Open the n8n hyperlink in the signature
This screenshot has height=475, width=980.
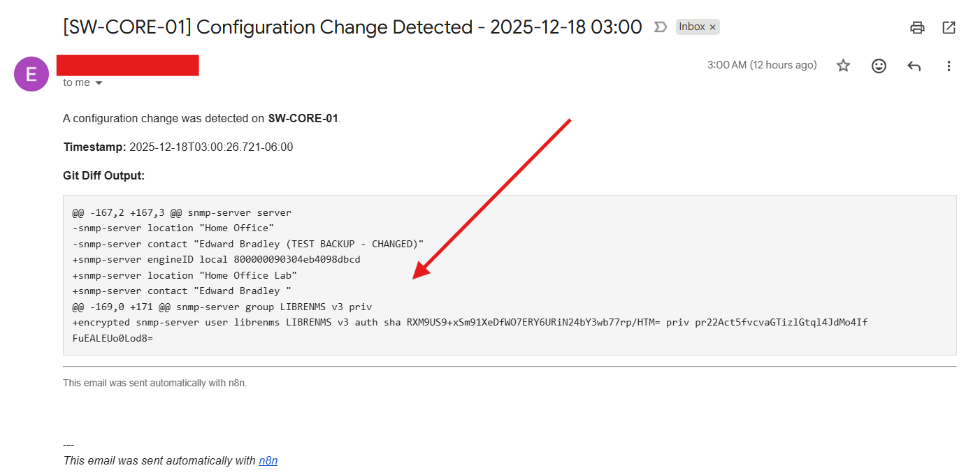pos(268,460)
